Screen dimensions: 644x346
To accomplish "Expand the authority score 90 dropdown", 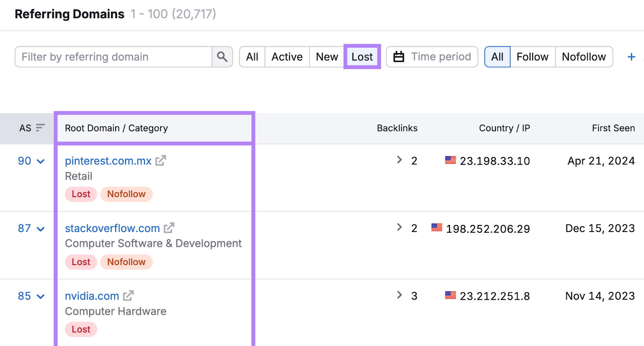I will pyautogui.click(x=41, y=161).
